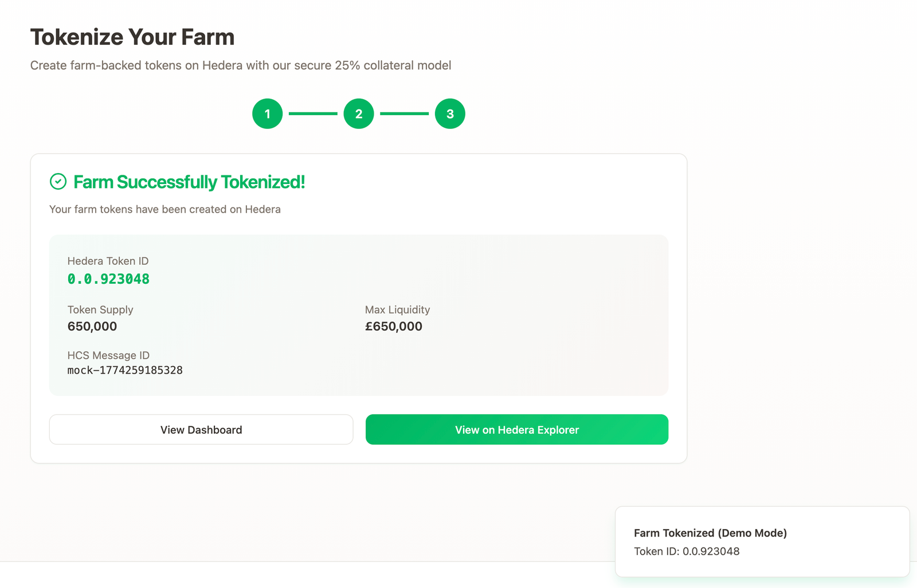Click the Token Supply value 650,000
The width and height of the screenshot is (917, 588).
point(92,327)
